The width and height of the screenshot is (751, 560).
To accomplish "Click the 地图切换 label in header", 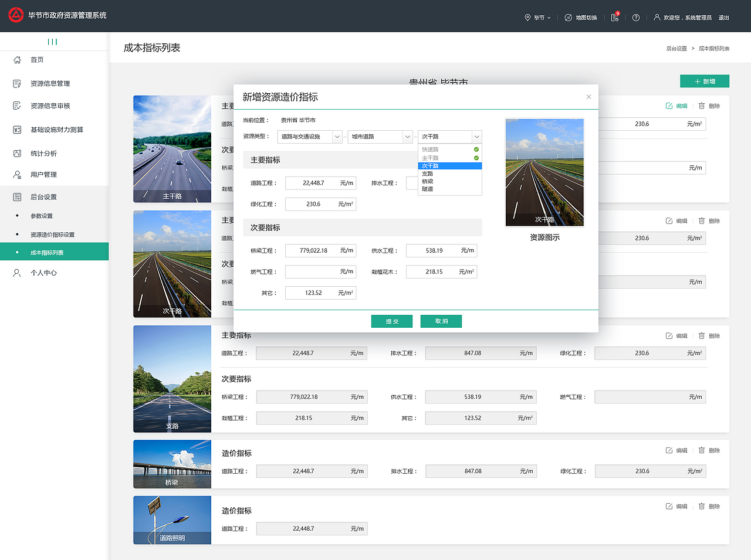I will (x=586, y=18).
